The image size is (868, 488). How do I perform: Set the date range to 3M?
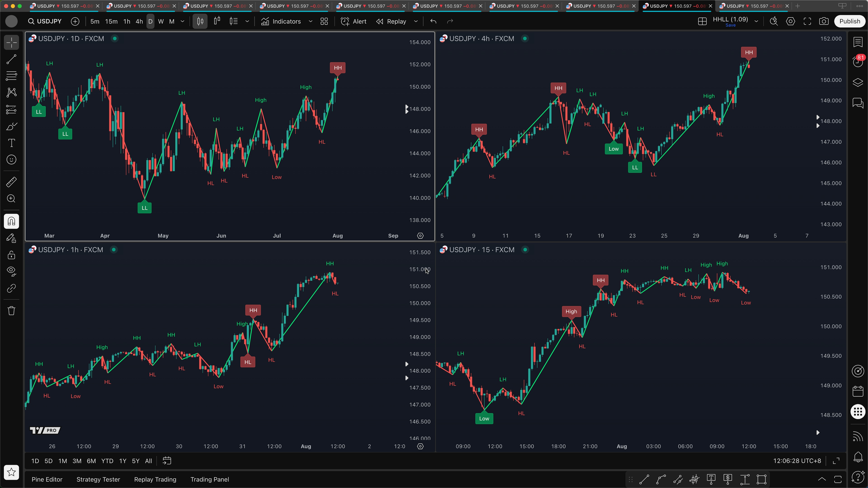pos(77,461)
